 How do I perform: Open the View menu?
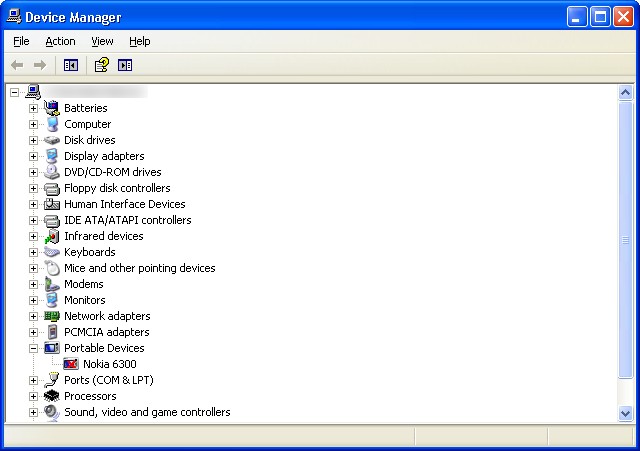[x=102, y=41]
